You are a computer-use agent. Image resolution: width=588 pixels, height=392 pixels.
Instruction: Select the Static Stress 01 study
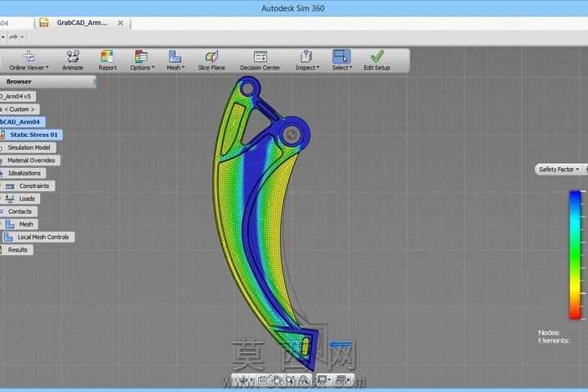coord(33,135)
